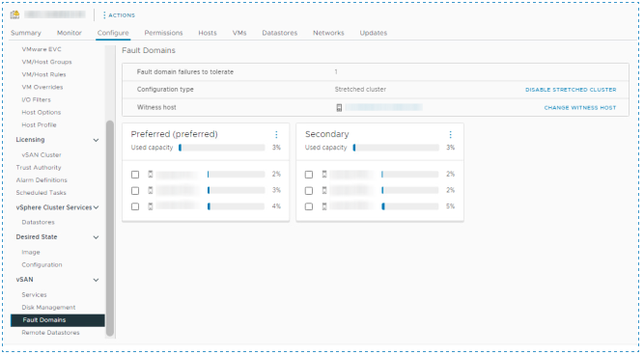Click the cluster icon beside the blurred name

pos(14,15)
